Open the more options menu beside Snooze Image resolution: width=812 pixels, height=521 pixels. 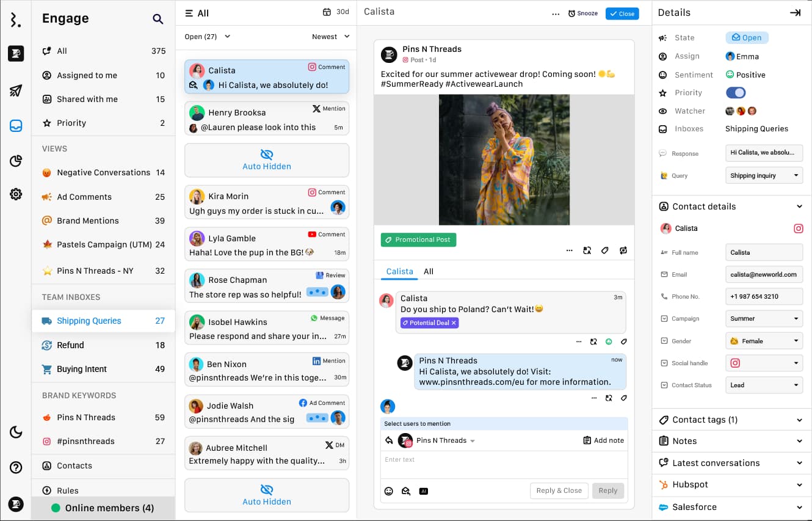(555, 13)
